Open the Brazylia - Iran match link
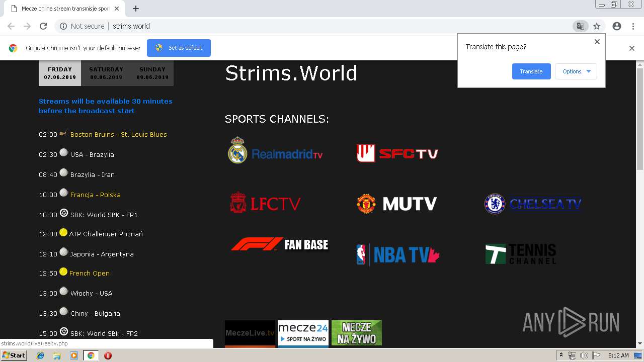 click(x=93, y=174)
